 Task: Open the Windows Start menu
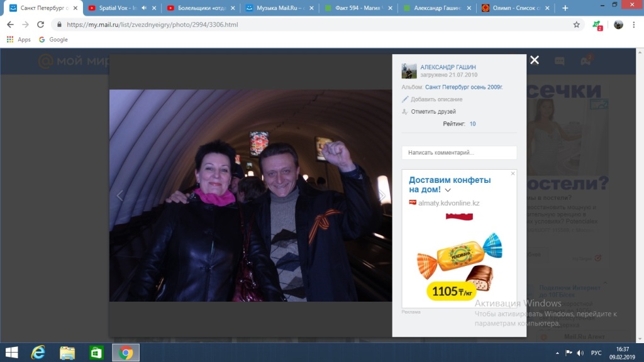[11, 353]
